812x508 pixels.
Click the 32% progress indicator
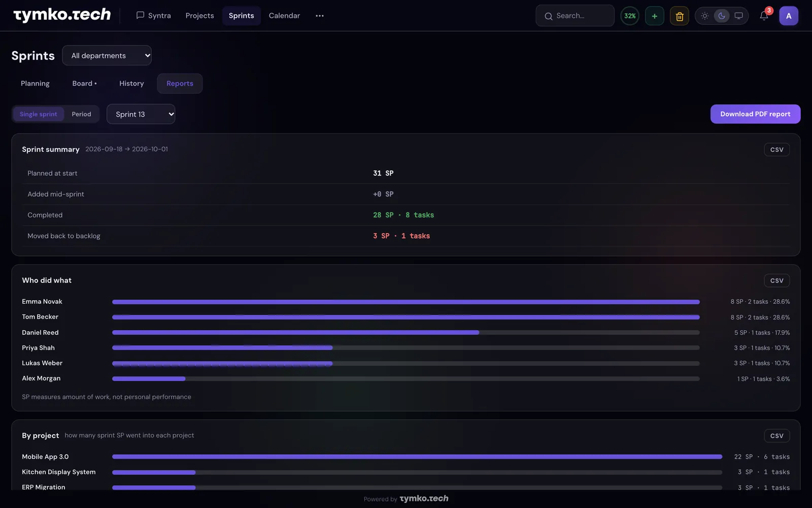pyautogui.click(x=630, y=16)
